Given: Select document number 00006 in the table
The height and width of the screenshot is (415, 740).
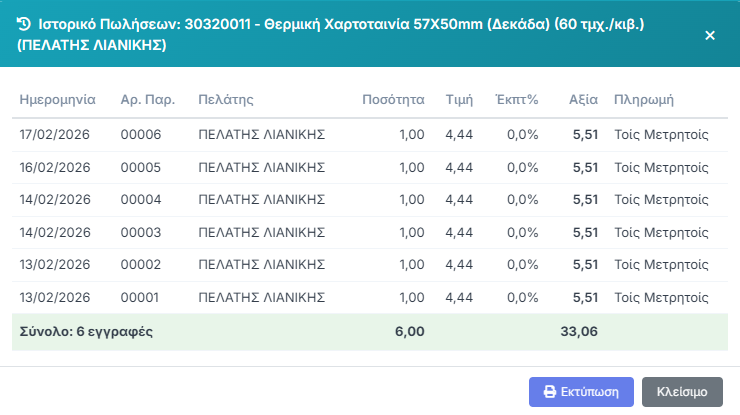Looking at the screenshot, I should tap(141, 135).
